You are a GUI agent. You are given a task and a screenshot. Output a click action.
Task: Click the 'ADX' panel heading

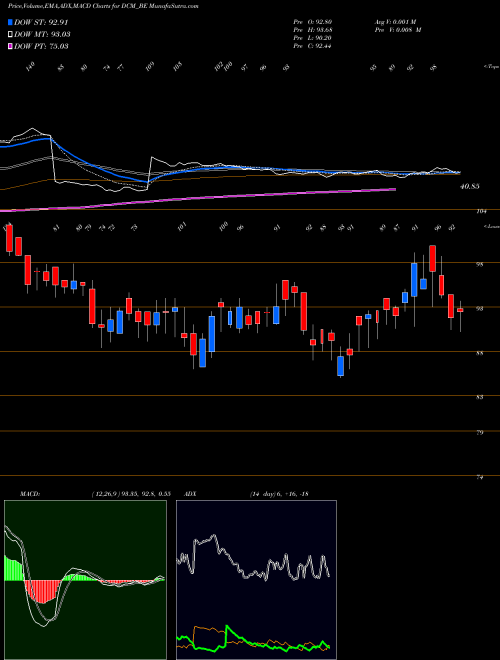click(x=191, y=494)
